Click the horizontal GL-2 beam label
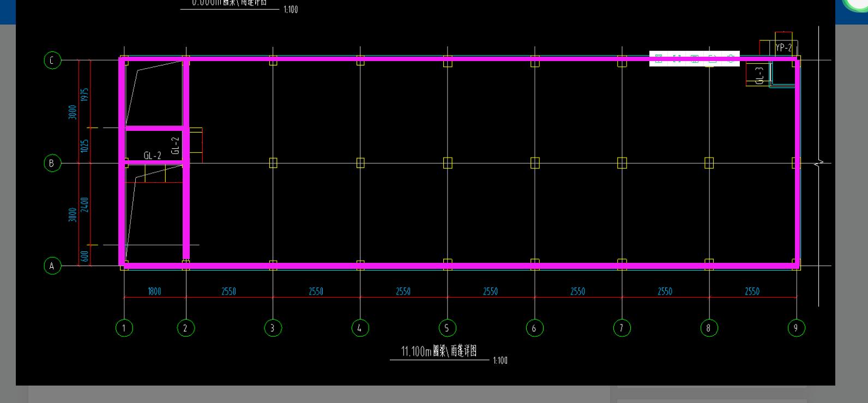 coord(152,156)
